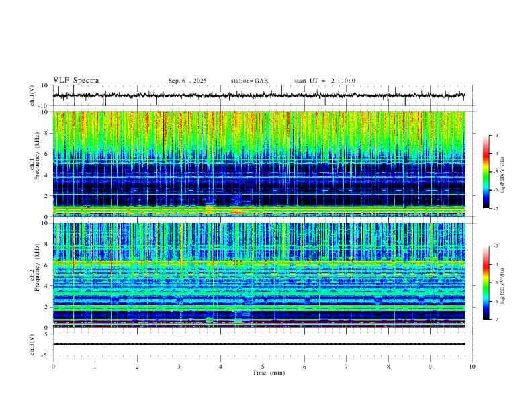Click the "Time (min)" axis label

(269, 373)
